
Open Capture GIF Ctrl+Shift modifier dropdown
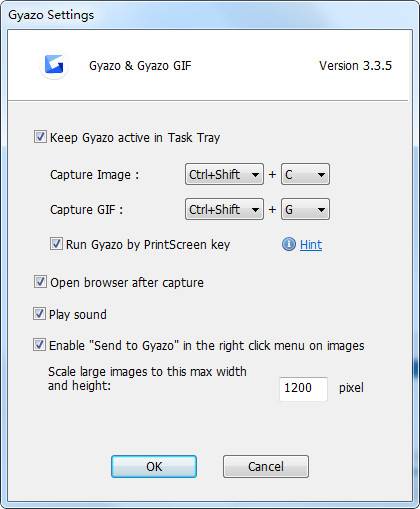[224, 209]
